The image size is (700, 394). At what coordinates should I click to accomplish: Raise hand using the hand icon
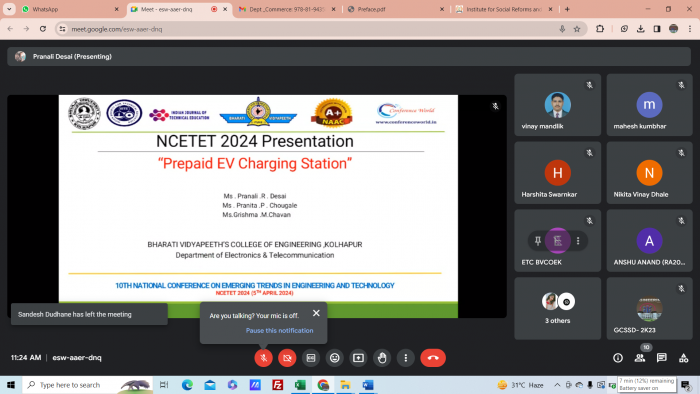tap(382, 358)
